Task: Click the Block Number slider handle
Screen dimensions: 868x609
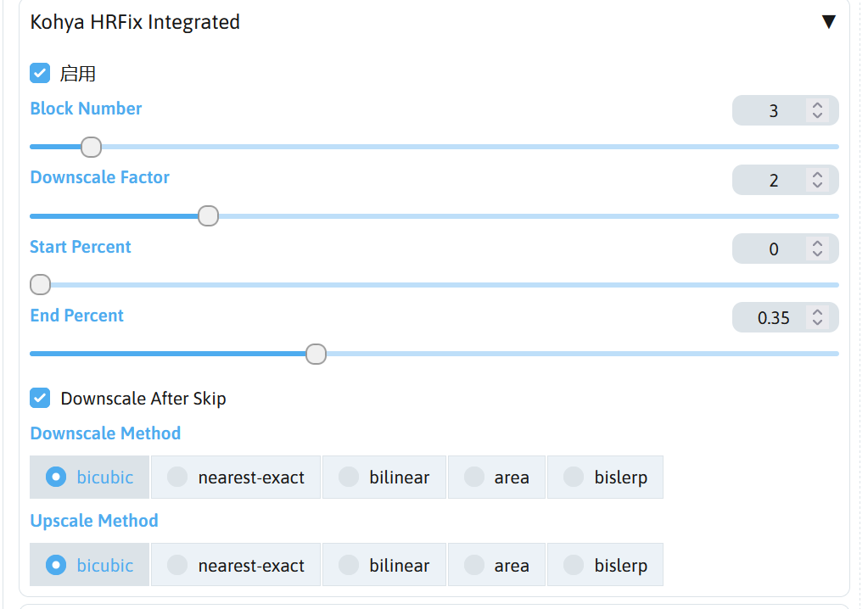Action: point(91,148)
